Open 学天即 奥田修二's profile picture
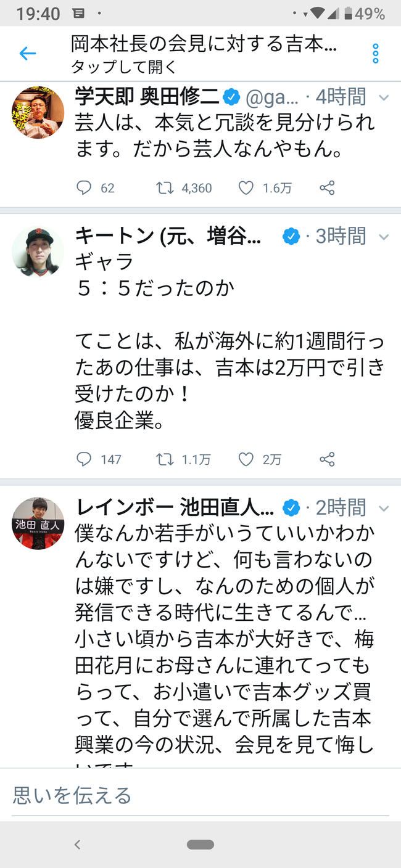The image size is (401, 868). coord(38,113)
